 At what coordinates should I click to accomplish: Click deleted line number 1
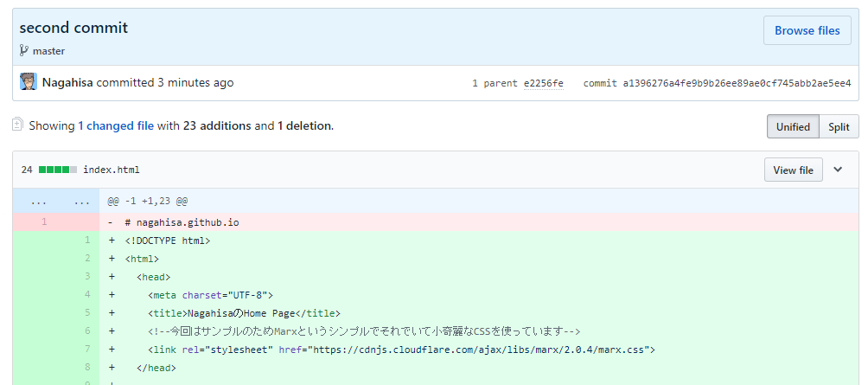43,222
